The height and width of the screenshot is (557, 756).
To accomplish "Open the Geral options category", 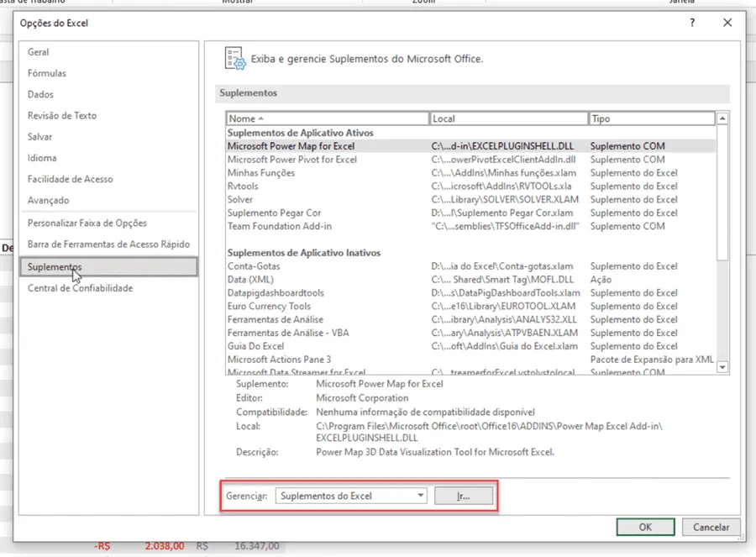I will click(x=38, y=52).
